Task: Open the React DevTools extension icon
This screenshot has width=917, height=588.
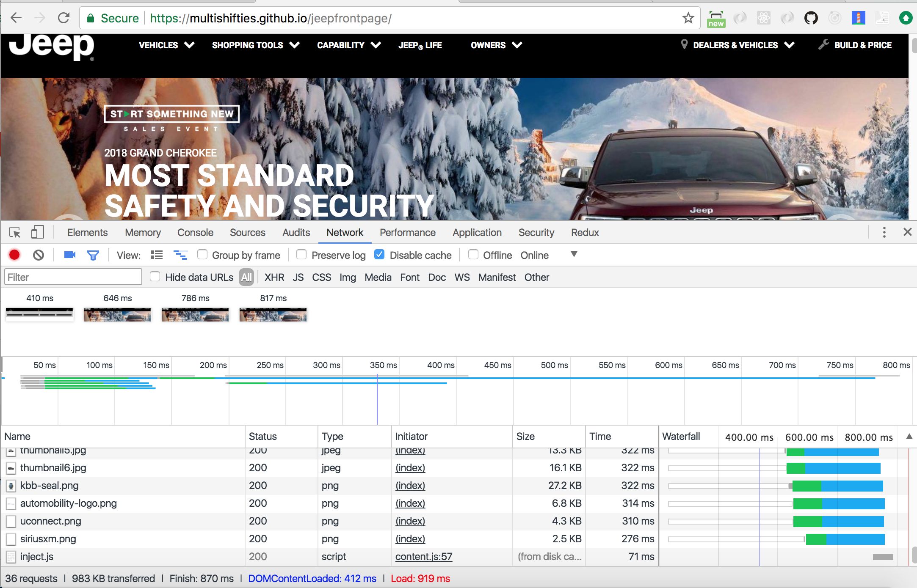Action: point(763,18)
